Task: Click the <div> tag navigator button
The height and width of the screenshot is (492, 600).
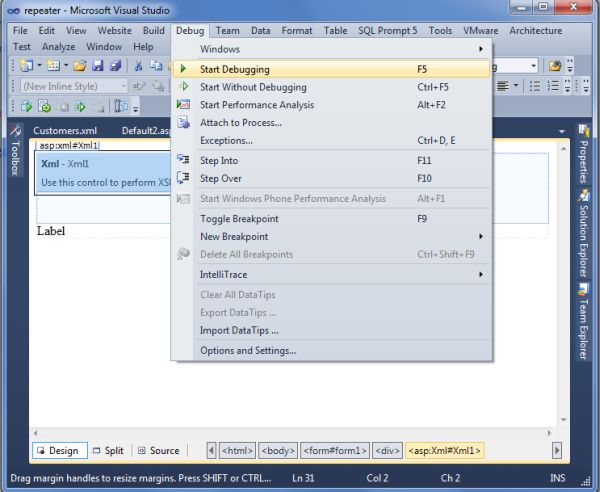Action: pos(387,451)
